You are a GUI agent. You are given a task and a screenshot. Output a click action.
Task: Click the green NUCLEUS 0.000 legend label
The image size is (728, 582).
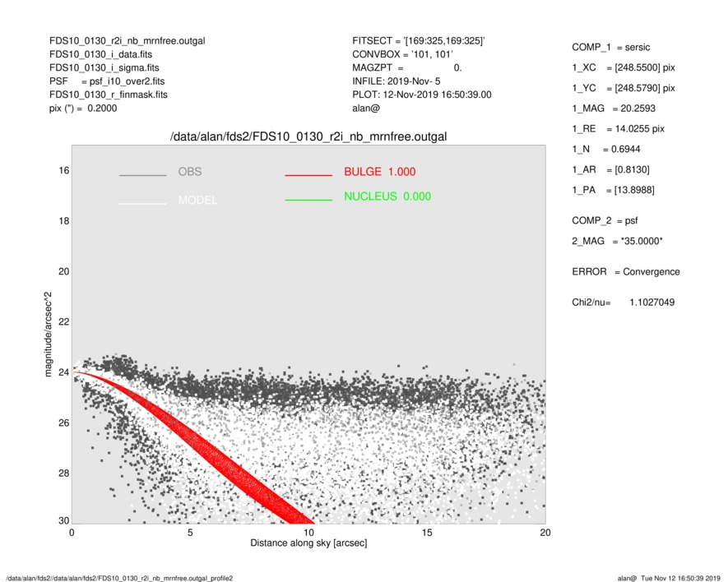(387, 196)
